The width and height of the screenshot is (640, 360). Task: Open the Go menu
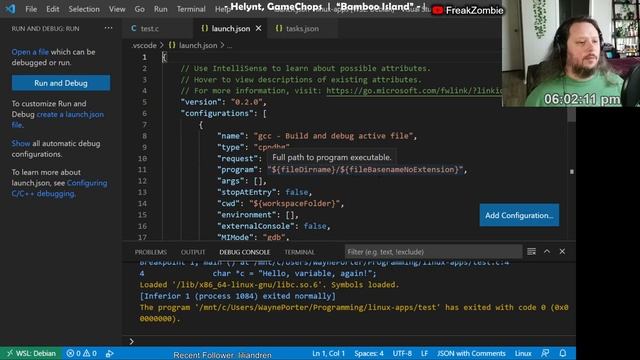click(x=140, y=9)
